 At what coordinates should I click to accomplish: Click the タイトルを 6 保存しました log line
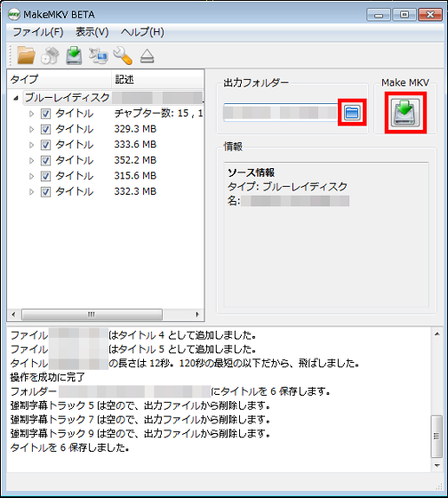[69, 447]
